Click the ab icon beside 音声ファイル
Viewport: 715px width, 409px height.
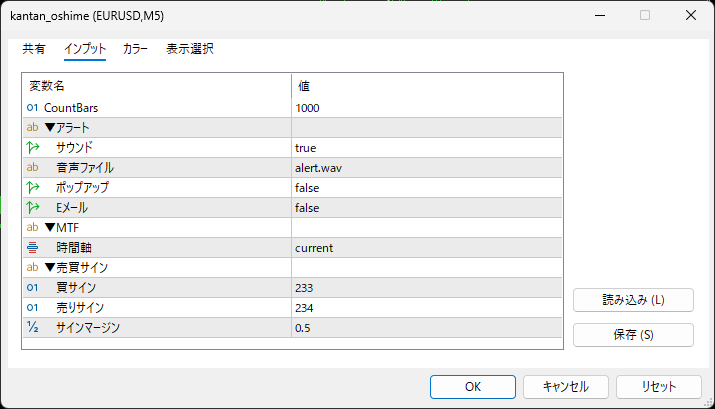tap(32, 167)
